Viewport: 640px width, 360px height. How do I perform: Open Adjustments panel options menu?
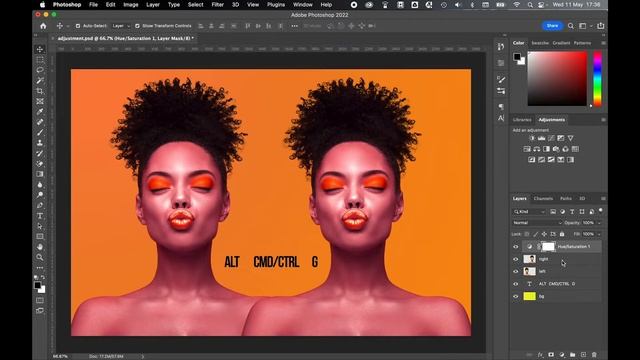[x=603, y=120]
